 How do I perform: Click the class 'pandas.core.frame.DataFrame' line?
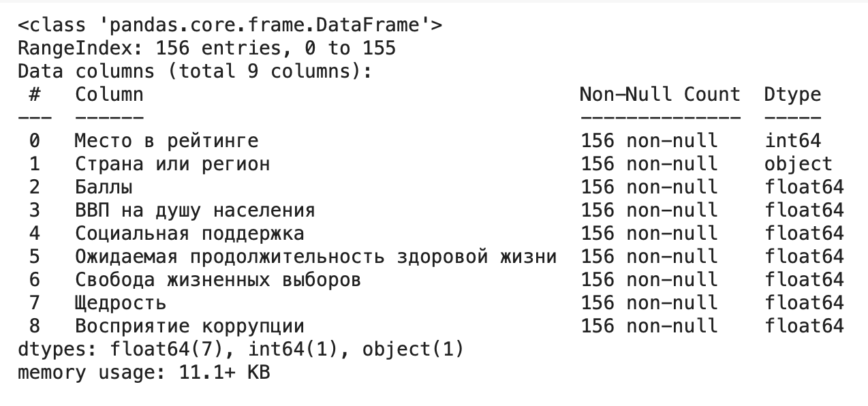point(230,26)
